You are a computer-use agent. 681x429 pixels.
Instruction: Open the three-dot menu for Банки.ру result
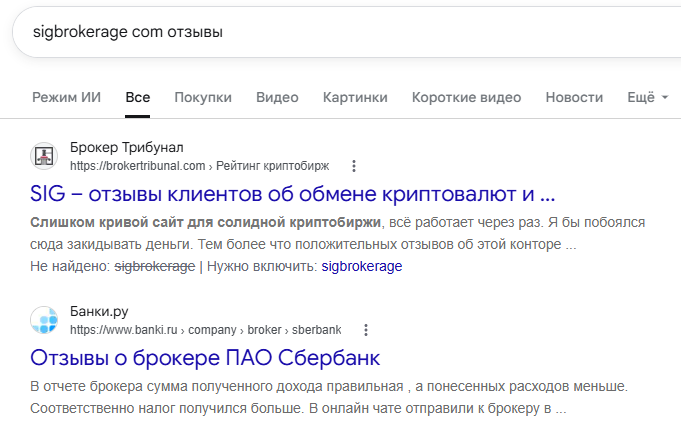coord(366,330)
